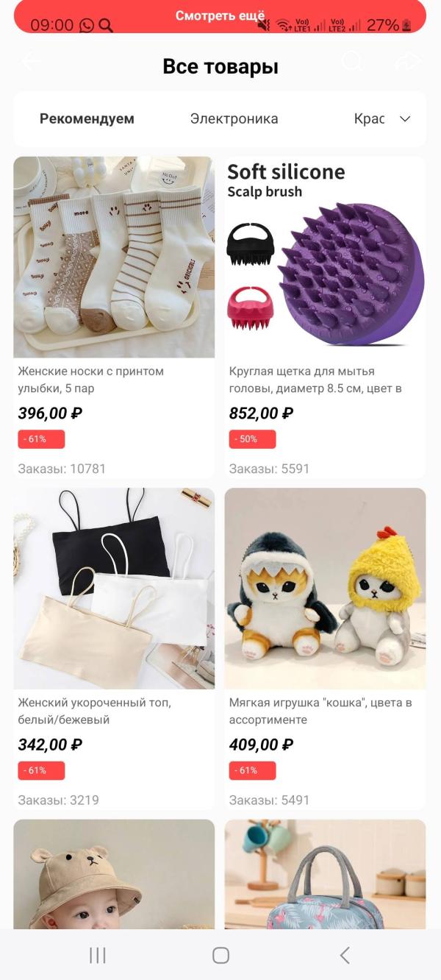Select the Рекомендуем tab
This screenshot has height=980, width=441.
click(x=87, y=118)
